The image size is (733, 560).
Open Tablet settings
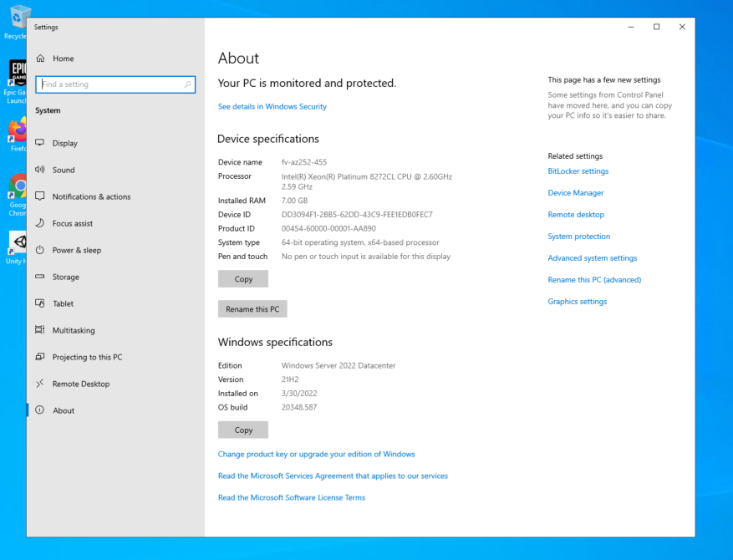pos(115,303)
